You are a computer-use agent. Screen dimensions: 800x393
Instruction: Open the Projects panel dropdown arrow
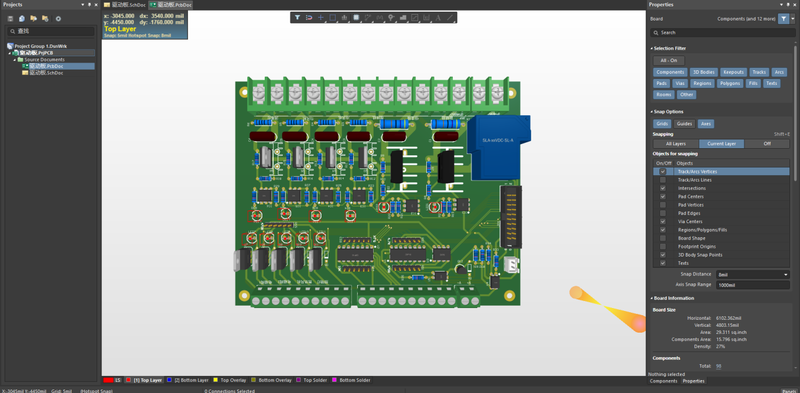click(83, 5)
